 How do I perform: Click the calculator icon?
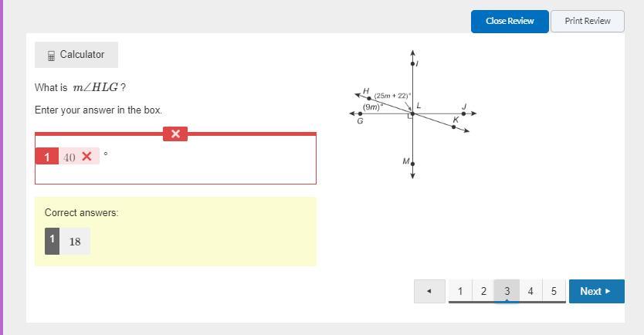[51, 56]
